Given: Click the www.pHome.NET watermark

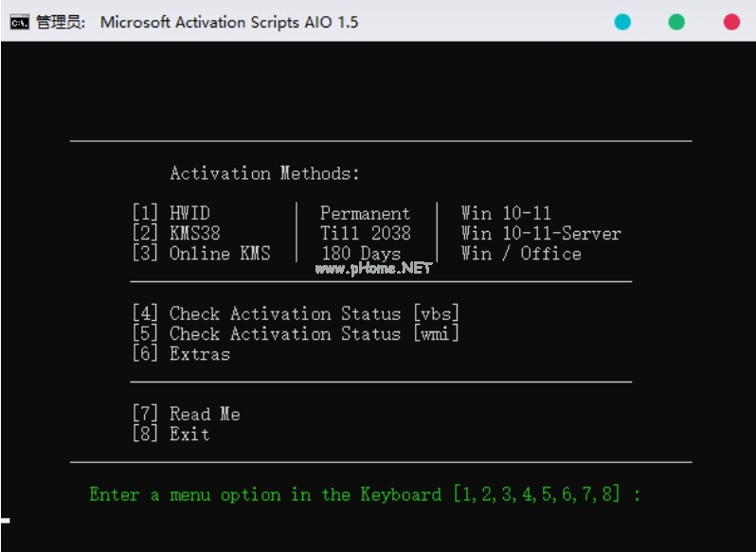Looking at the screenshot, I should point(372,268).
